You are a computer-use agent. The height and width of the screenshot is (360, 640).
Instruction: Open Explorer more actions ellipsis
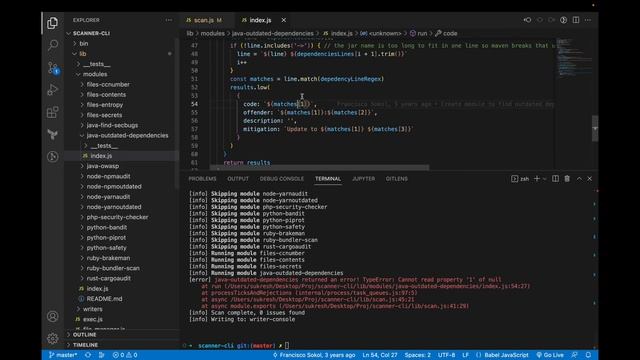click(169, 20)
